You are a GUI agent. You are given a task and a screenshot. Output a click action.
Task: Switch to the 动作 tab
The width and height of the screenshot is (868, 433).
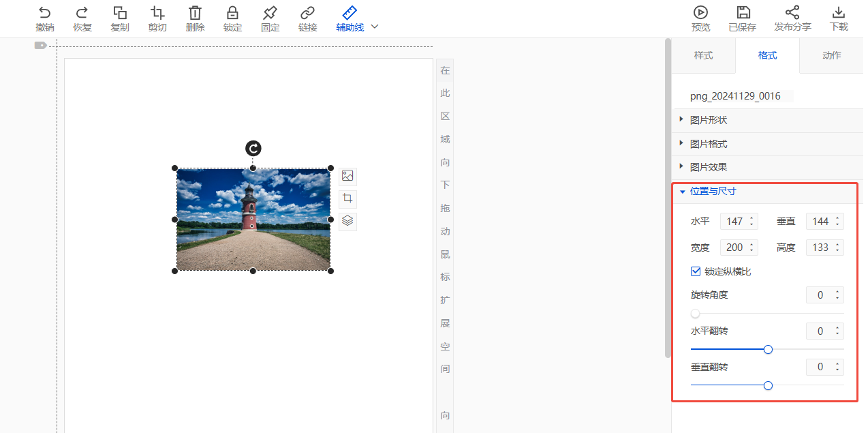tap(831, 55)
